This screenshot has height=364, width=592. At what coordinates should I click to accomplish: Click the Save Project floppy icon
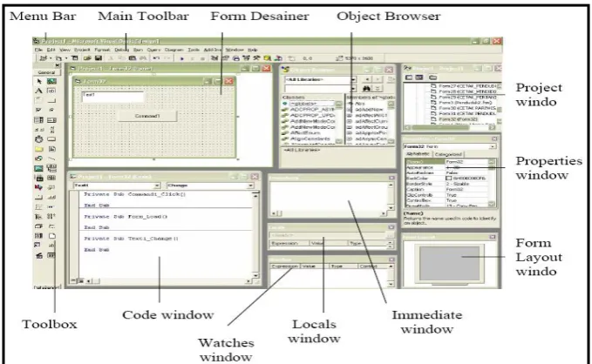click(99, 58)
